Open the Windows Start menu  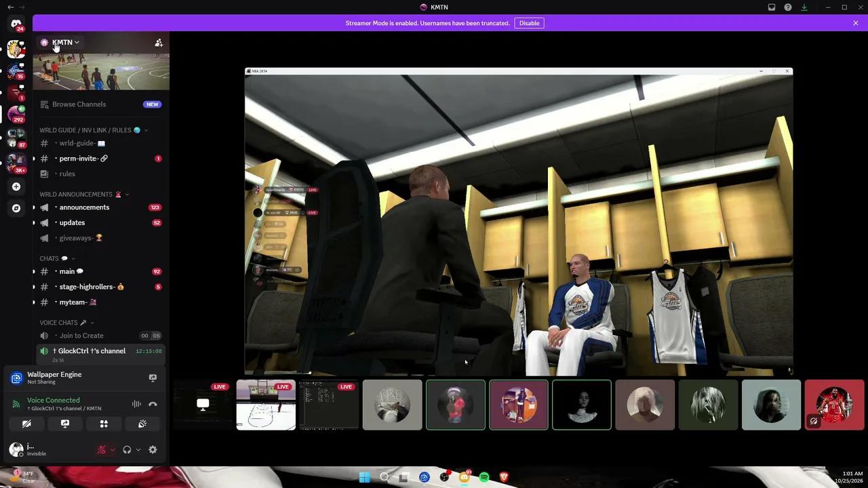365,477
